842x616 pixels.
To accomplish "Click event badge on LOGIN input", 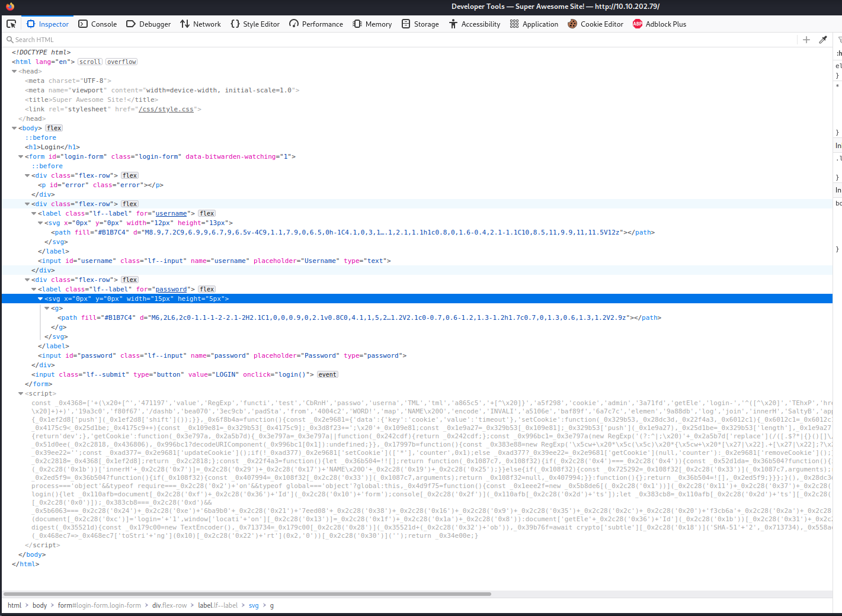I will pos(327,374).
